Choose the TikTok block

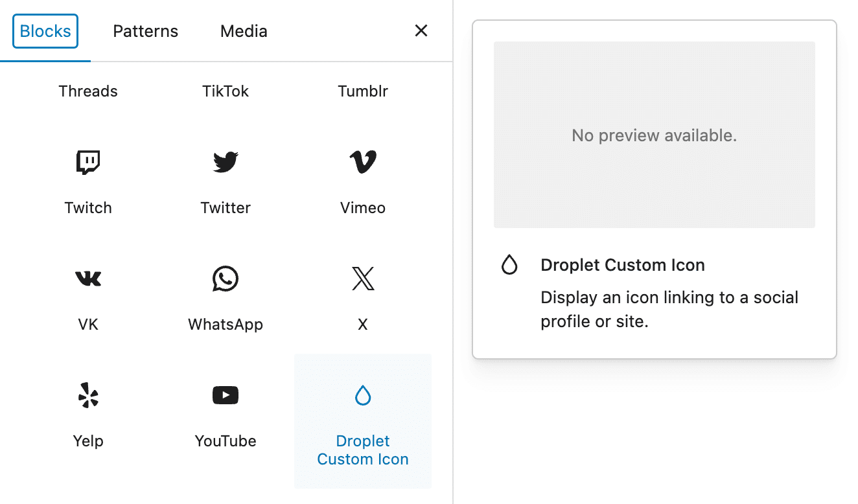(226, 91)
